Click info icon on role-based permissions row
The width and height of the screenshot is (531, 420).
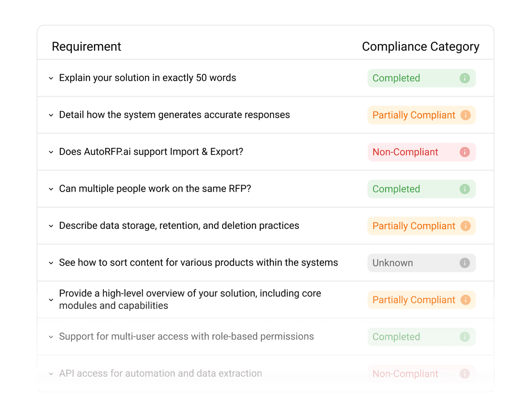(465, 337)
